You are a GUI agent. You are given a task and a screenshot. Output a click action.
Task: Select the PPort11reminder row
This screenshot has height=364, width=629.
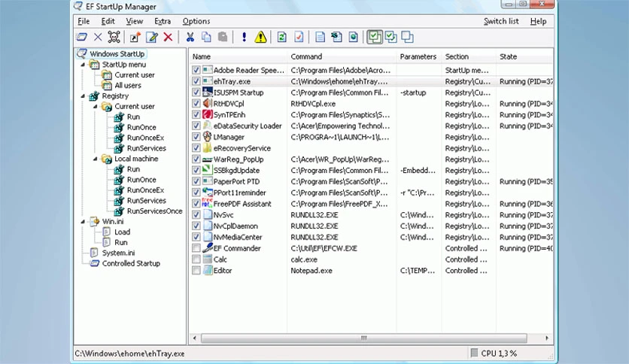[x=372, y=193]
